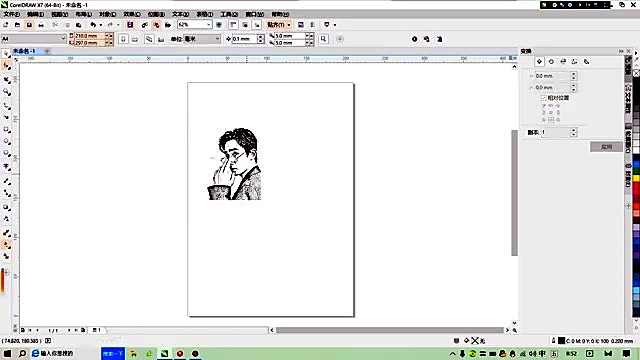Image resolution: width=640 pixels, height=360 pixels.
Task: Select the Ellipse tool
Action: click(x=6, y=142)
